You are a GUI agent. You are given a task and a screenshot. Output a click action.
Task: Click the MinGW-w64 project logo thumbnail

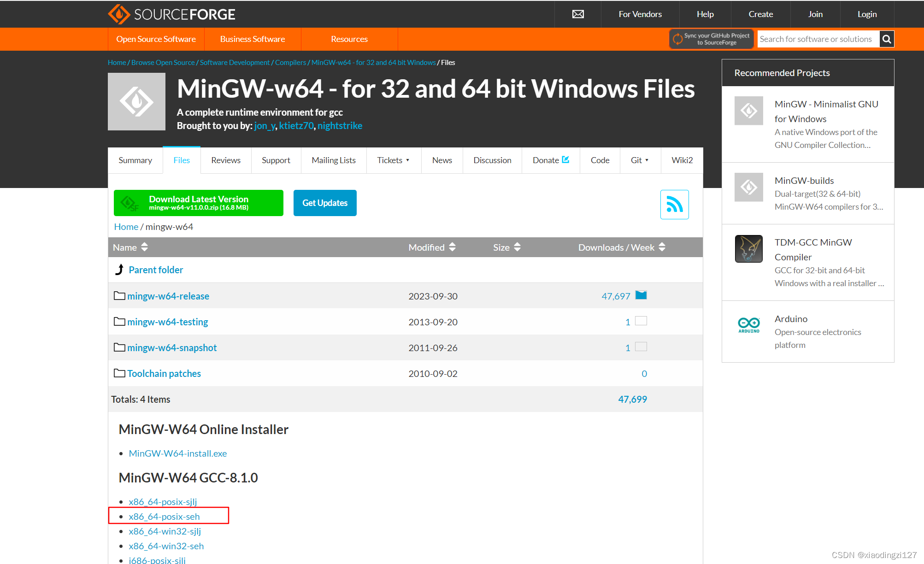click(x=136, y=101)
